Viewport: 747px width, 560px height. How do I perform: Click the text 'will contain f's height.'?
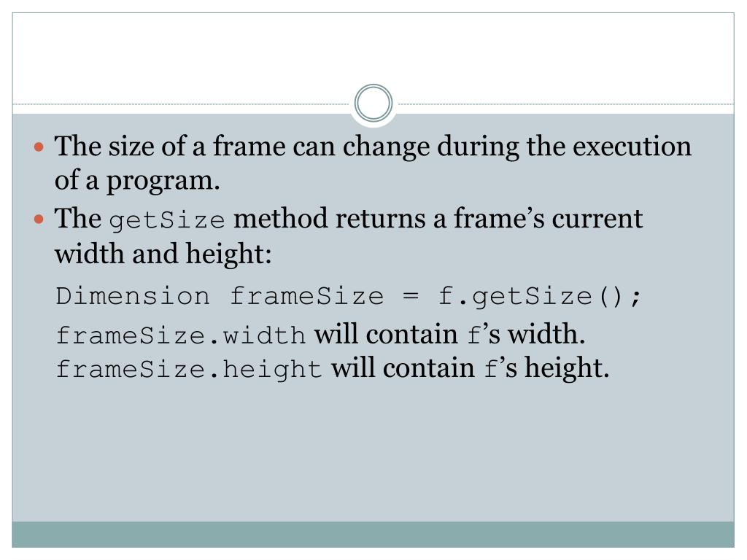point(471,368)
